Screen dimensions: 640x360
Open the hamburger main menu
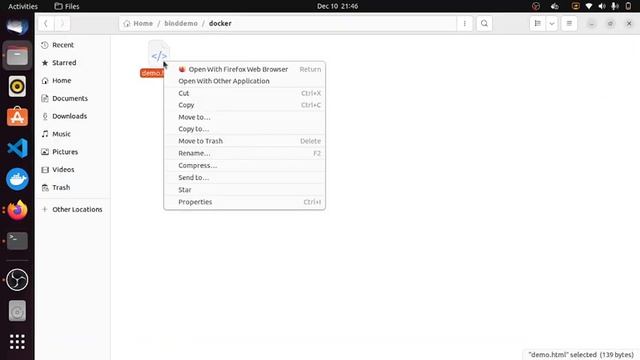[569, 23]
